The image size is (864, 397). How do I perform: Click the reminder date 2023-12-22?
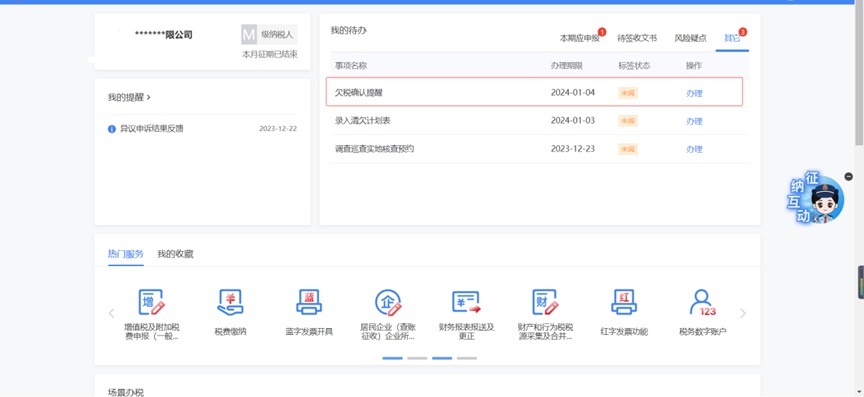pos(278,129)
